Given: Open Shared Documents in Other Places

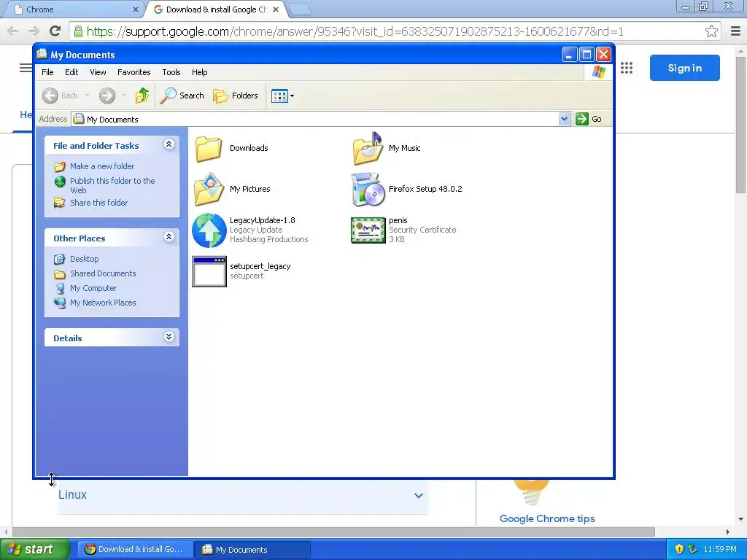Looking at the screenshot, I should 103,274.
